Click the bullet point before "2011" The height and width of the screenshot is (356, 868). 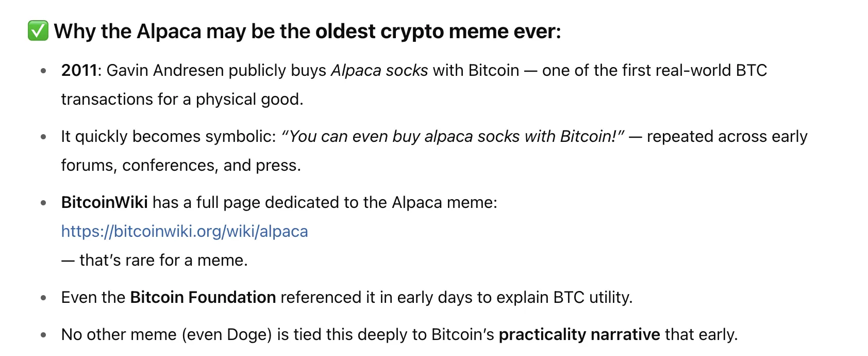pyautogui.click(x=44, y=71)
